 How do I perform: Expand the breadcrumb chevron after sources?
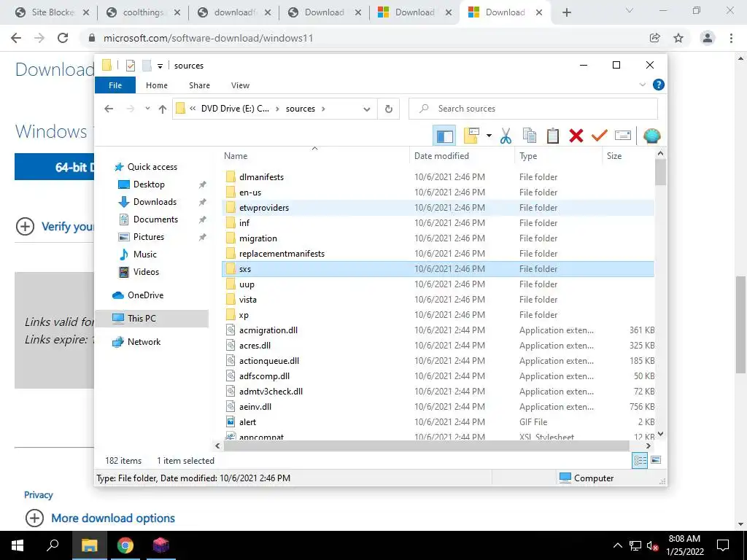[323, 109]
